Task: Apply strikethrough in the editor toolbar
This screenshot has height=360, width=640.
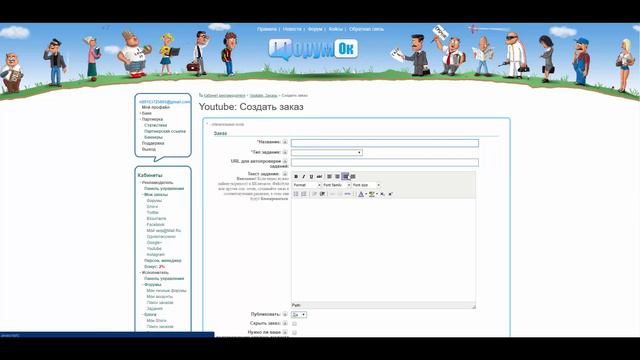Action: pos(320,176)
